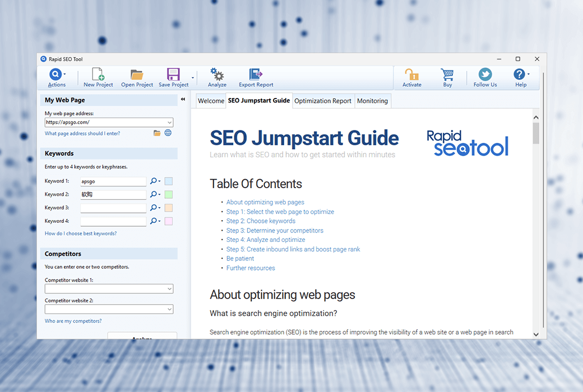This screenshot has height=392, width=583.
Task: Open 'Who are my competitors?' link
Action: [x=73, y=321]
